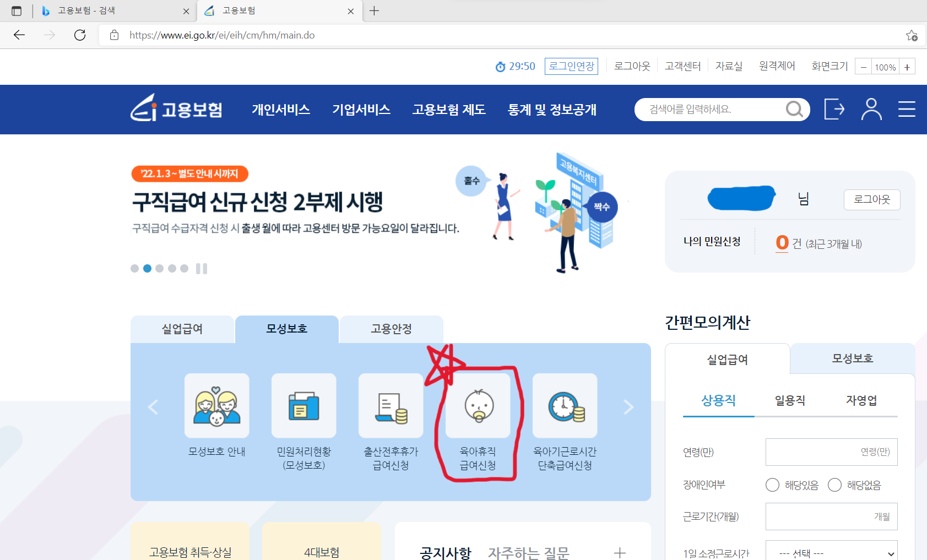
Task: Reload the page with refresh icon
Action: [x=80, y=35]
